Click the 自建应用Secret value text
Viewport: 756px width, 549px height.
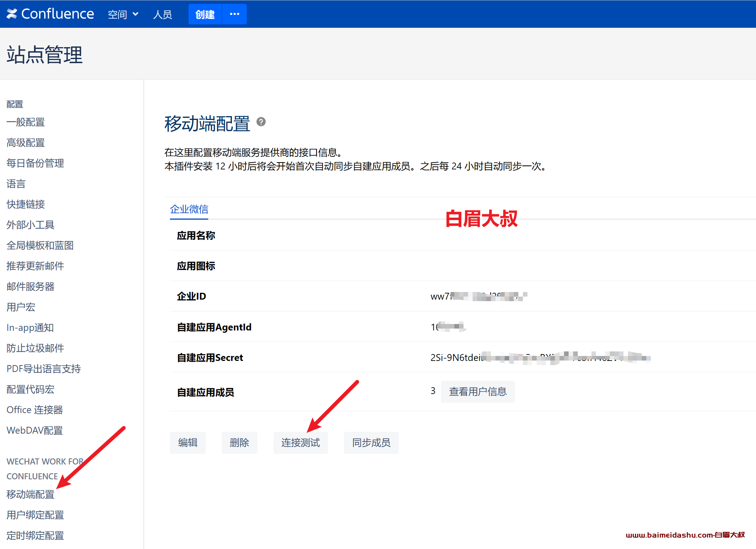540,357
